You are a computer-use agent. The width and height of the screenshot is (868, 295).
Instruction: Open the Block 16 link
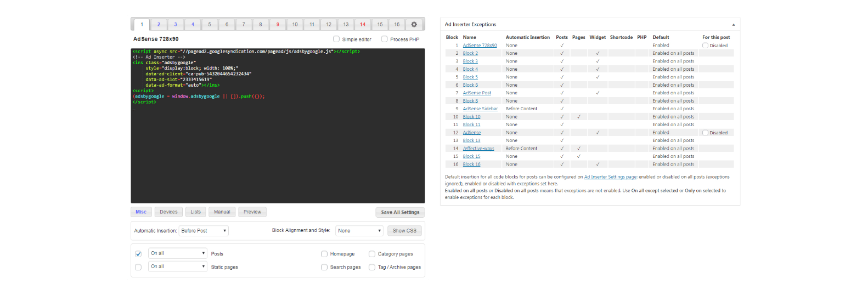[x=471, y=164]
